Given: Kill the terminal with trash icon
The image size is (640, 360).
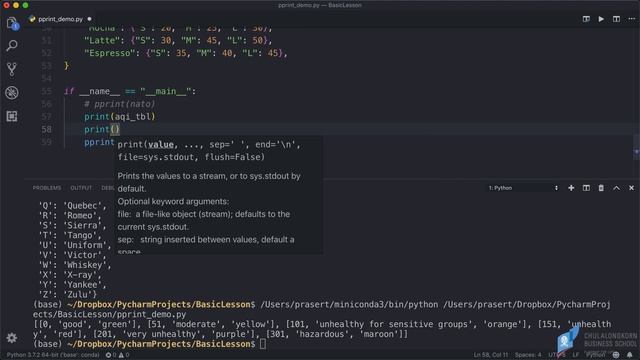Looking at the screenshot, I should 601,188.
